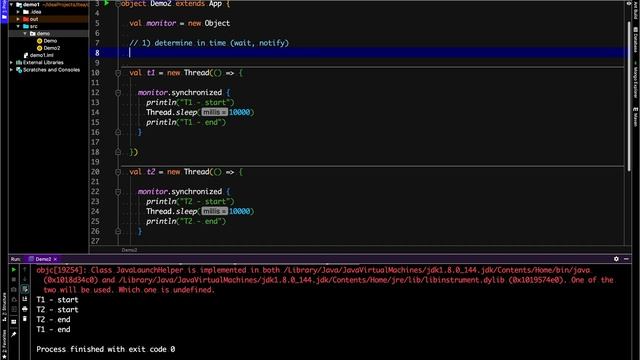Screen dimensions: 640x360
Task: Expand the out folder
Action: pyautogui.click(x=18, y=19)
